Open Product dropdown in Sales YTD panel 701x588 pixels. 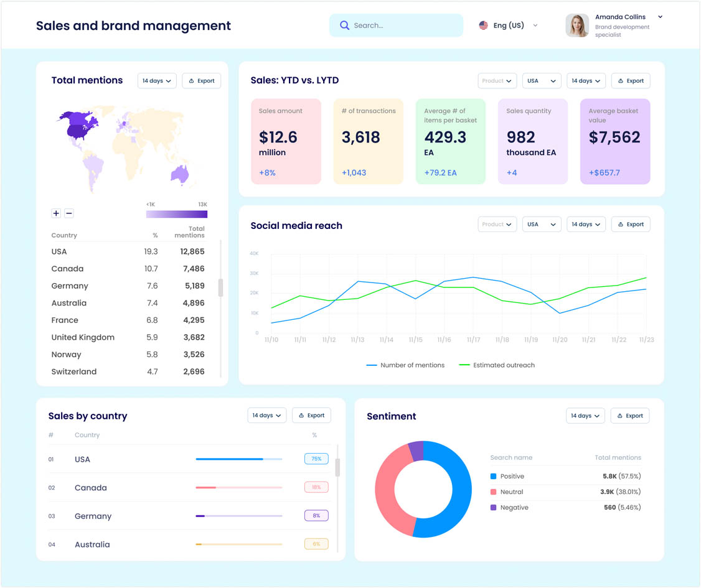coord(497,81)
